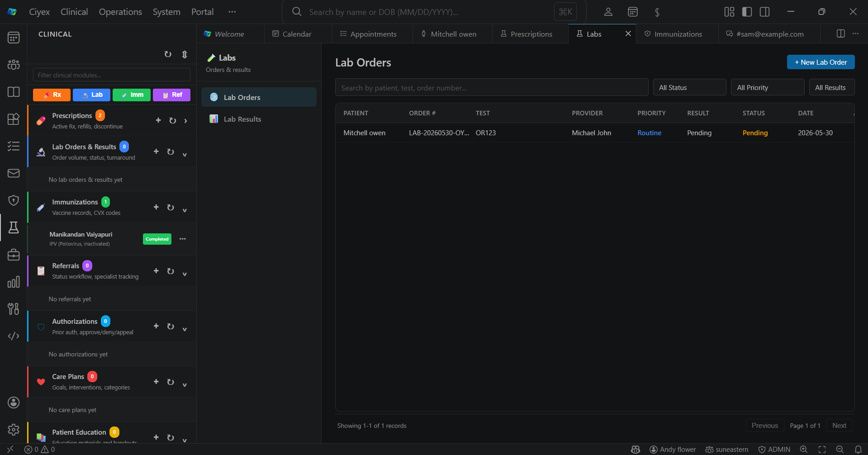Toggle fullscreen from the status bar

(822, 450)
